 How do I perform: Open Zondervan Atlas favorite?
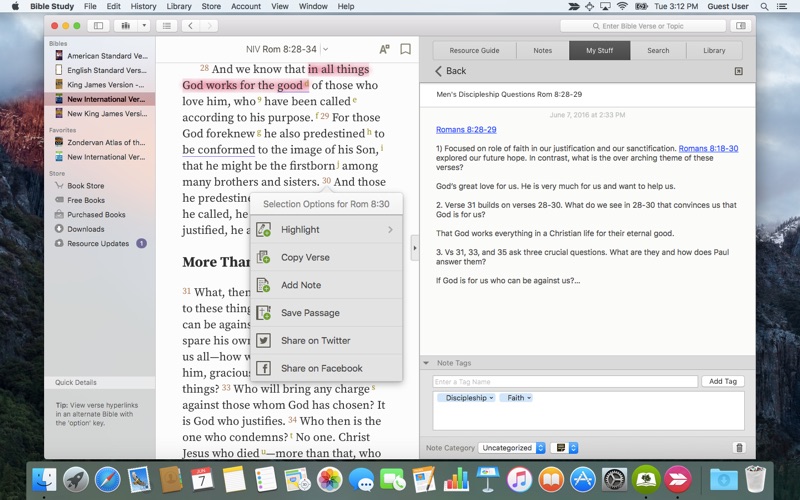click(100, 142)
